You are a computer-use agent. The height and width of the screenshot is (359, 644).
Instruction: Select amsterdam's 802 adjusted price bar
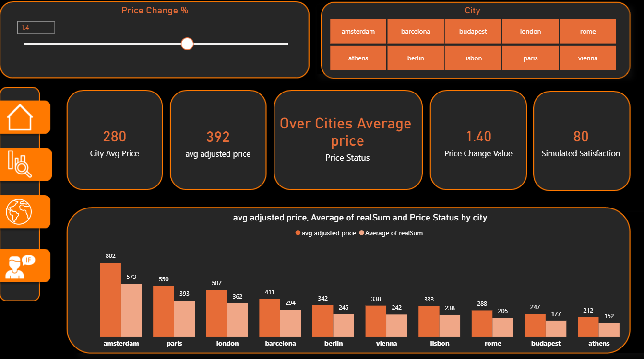tap(110, 300)
